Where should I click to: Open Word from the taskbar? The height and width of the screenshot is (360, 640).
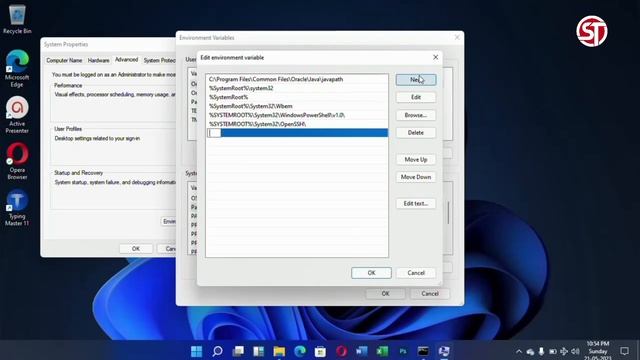tap(362, 351)
